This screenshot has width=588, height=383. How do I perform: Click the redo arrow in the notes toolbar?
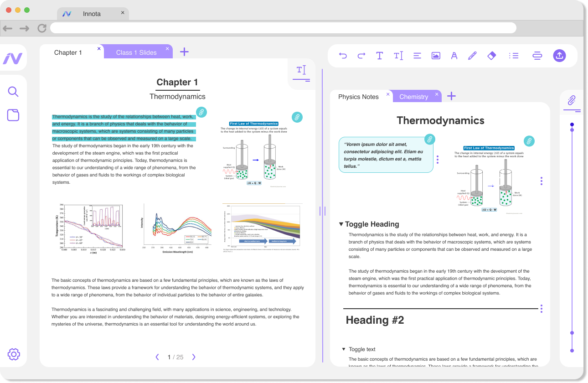coord(361,56)
